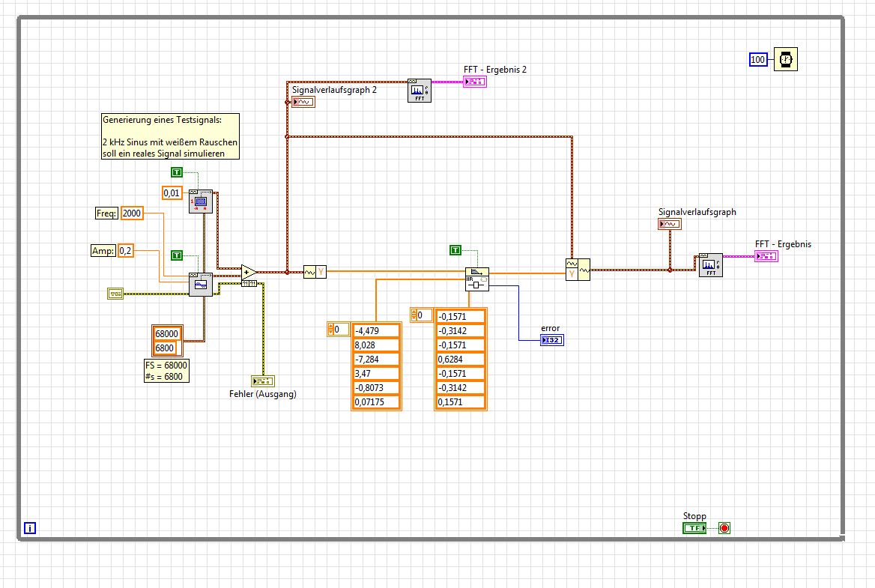The image size is (875, 588).
Task: Click the -7,284 array element
Action: tap(377, 360)
